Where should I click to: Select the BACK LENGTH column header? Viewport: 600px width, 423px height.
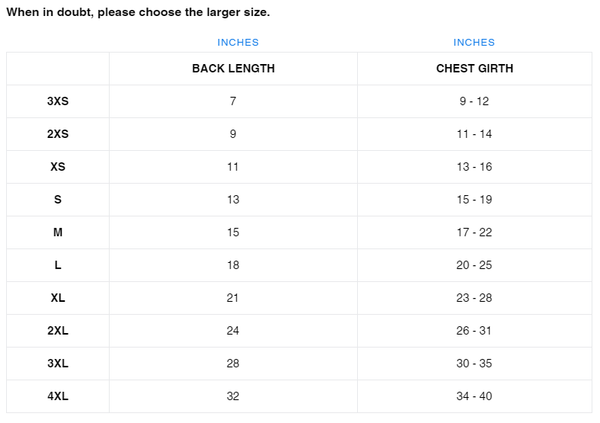point(233,69)
